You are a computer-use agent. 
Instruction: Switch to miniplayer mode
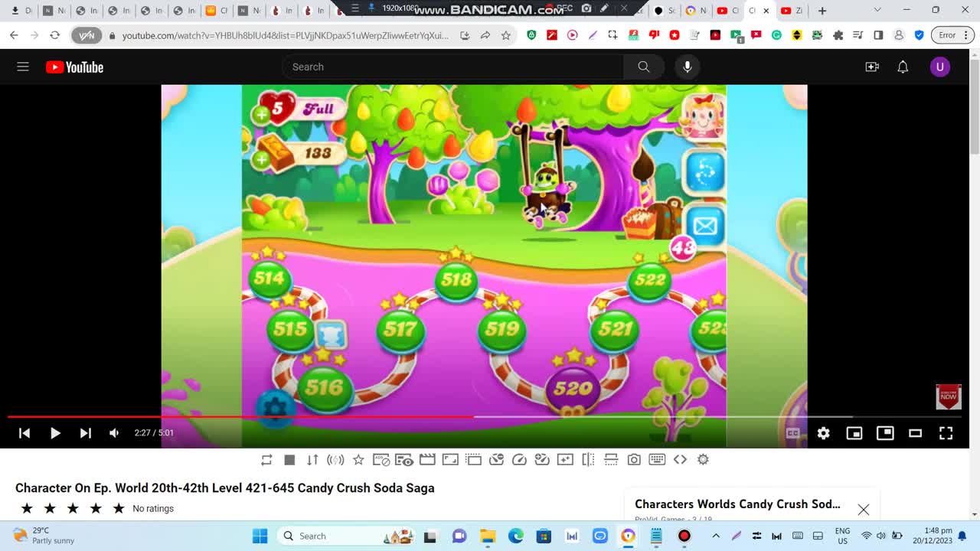pyautogui.click(x=854, y=433)
